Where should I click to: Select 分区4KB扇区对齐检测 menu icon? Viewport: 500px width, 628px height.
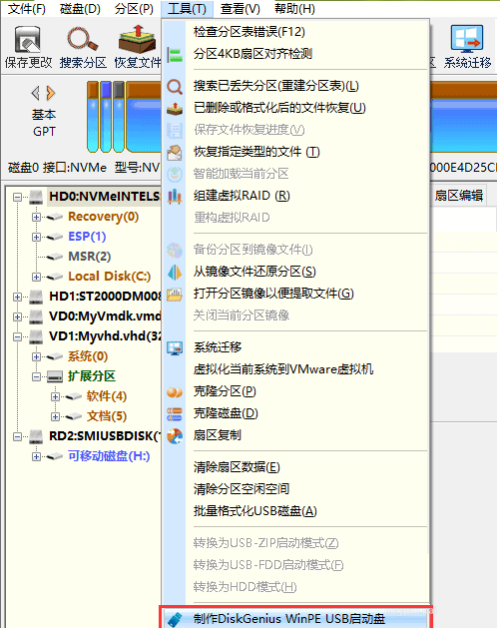pos(175,54)
